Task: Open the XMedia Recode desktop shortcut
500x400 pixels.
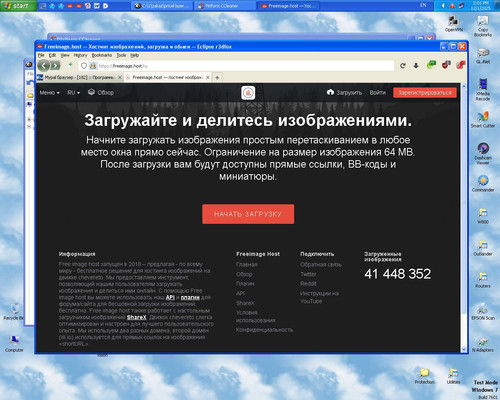Action: (x=483, y=89)
